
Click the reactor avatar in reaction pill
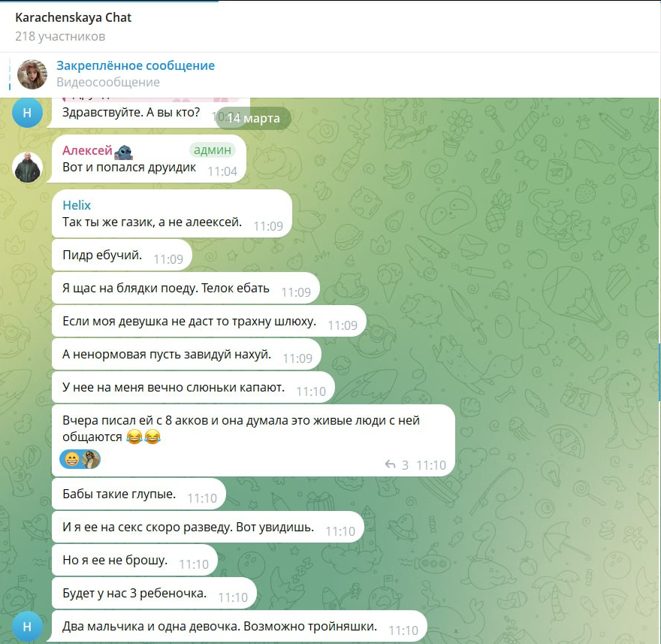90,459
